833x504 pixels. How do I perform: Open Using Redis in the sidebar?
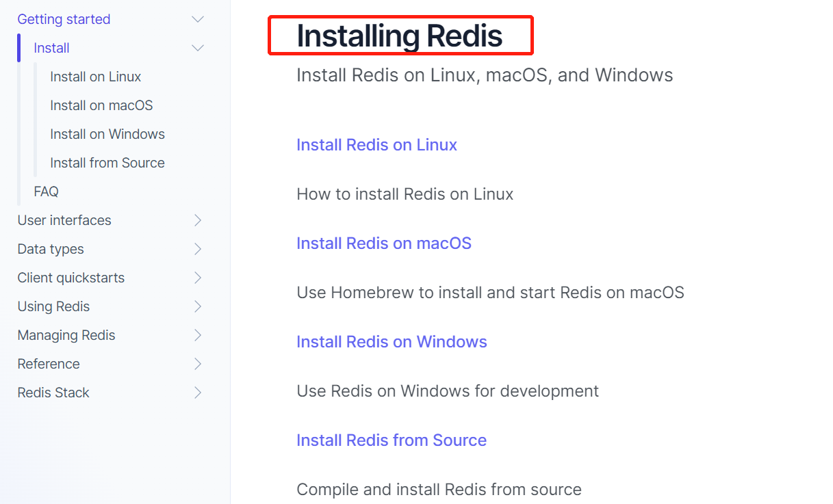coord(53,307)
